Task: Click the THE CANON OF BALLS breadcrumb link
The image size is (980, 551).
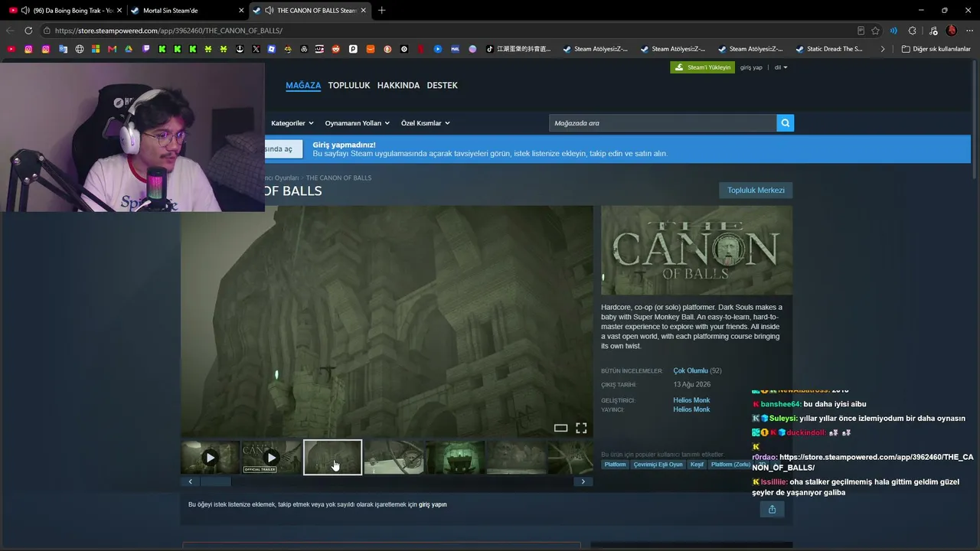Action: [338, 178]
